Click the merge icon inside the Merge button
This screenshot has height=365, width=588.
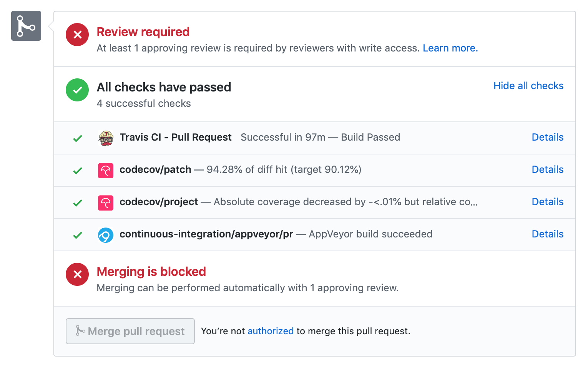(x=80, y=331)
